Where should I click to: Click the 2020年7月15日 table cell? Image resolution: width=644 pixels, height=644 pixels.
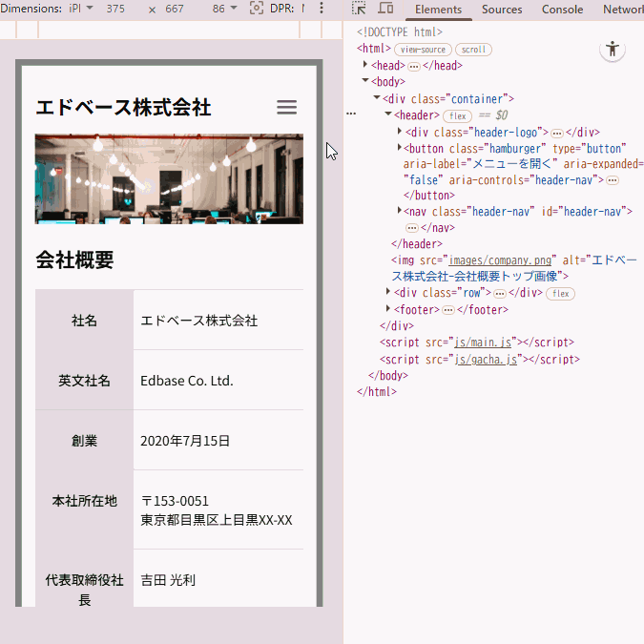click(x=218, y=440)
